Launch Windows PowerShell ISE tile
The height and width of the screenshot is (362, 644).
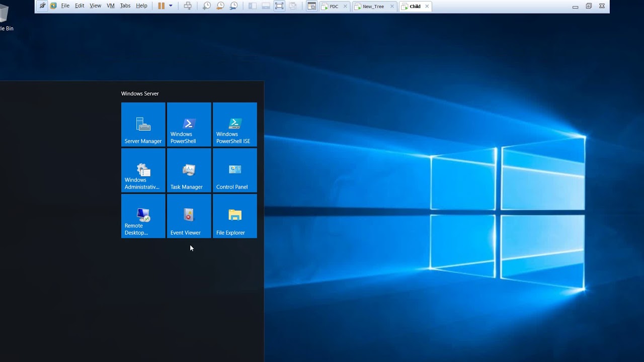[x=235, y=125]
